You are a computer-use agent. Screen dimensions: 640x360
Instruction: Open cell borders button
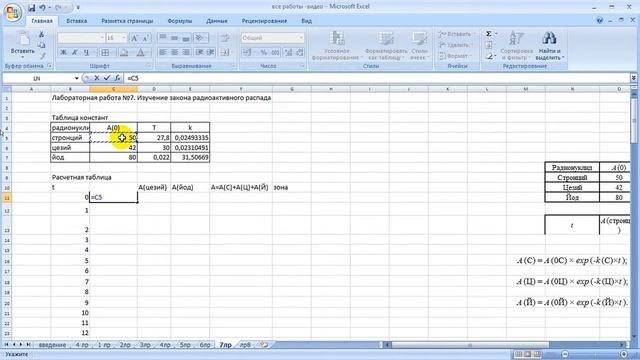[x=105, y=52]
